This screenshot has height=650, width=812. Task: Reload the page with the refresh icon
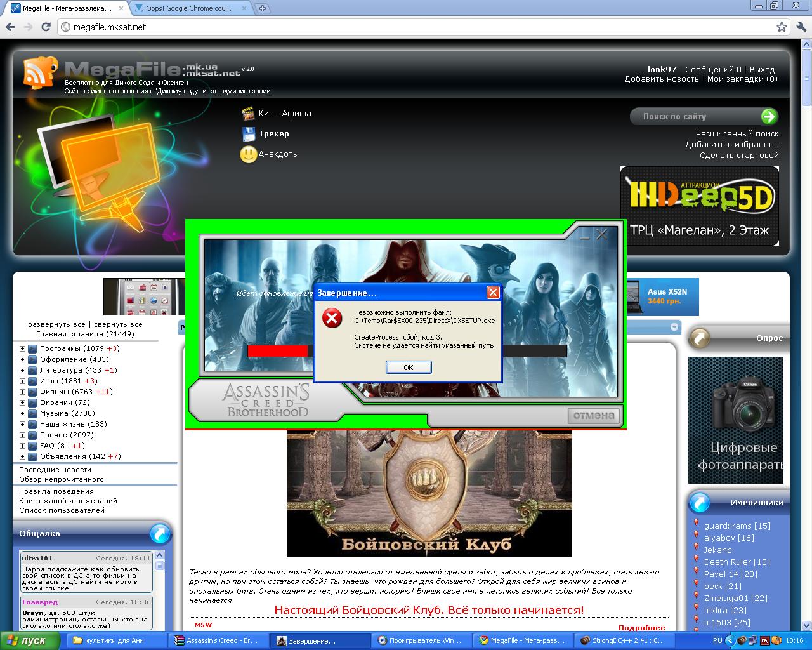pos(46,27)
